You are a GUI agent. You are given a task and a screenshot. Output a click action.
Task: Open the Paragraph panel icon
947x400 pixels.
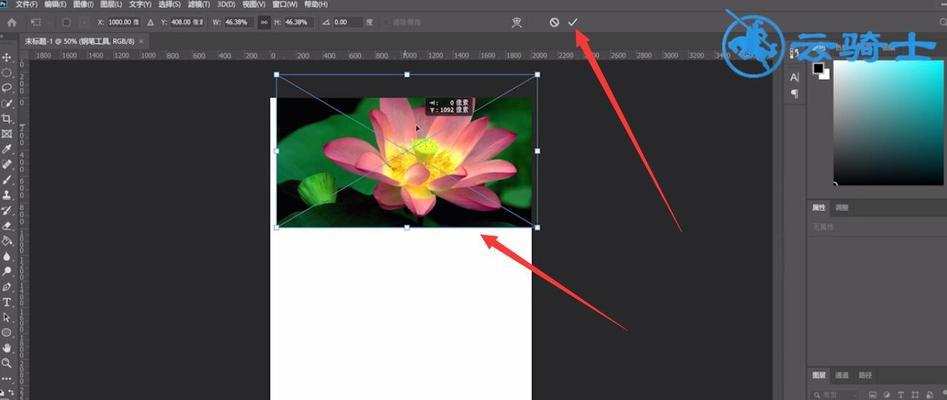794,94
